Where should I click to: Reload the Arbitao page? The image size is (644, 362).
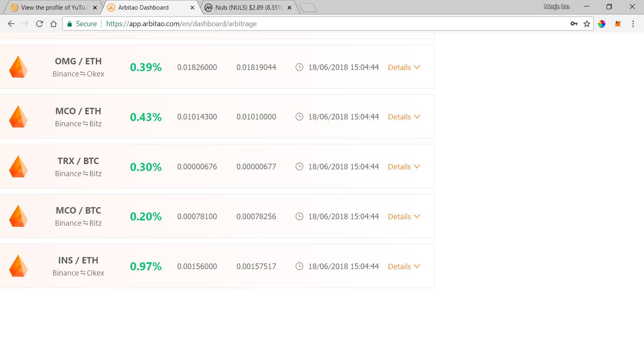39,24
